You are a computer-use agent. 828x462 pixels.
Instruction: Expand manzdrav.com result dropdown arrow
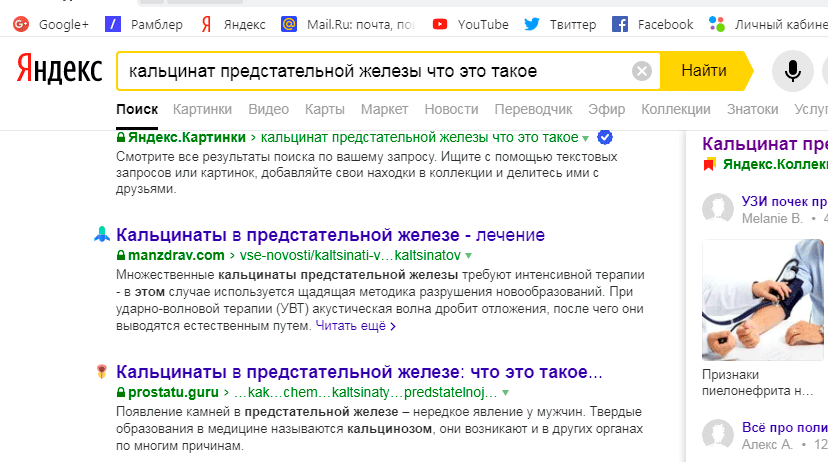[468, 256]
